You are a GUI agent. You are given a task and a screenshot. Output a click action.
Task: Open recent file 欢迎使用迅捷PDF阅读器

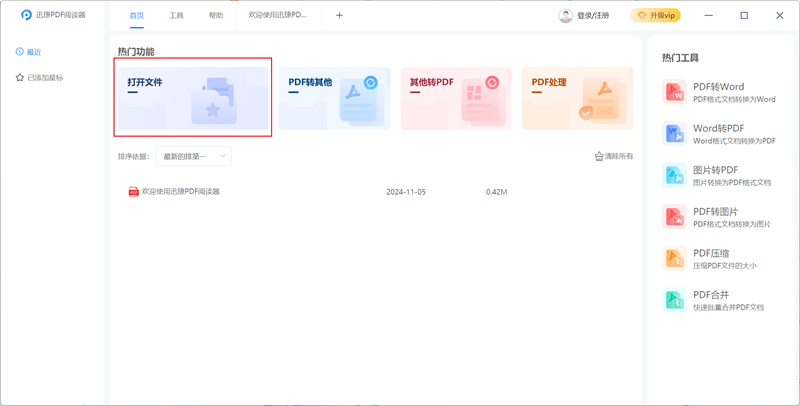click(x=181, y=192)
